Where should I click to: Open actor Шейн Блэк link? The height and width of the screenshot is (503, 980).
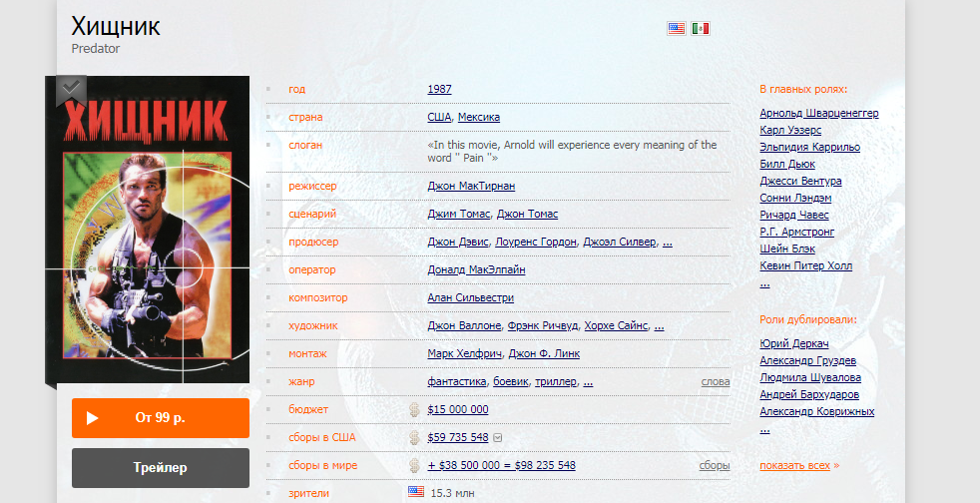787,249
